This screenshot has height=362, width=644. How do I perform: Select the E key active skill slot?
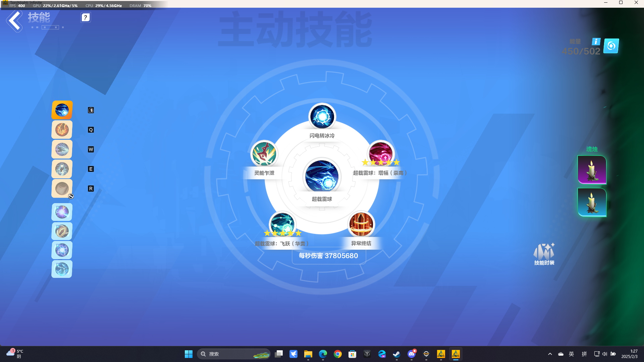tap(62, 169)
